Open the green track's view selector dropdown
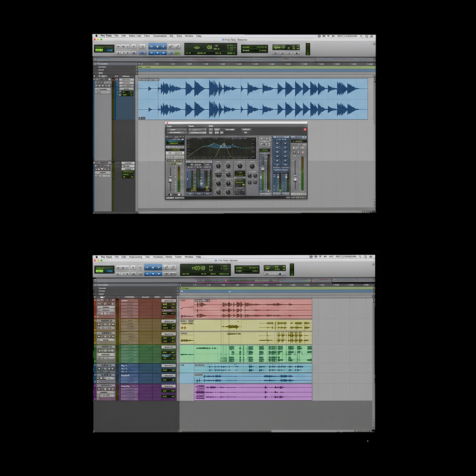 click(106, 354)
